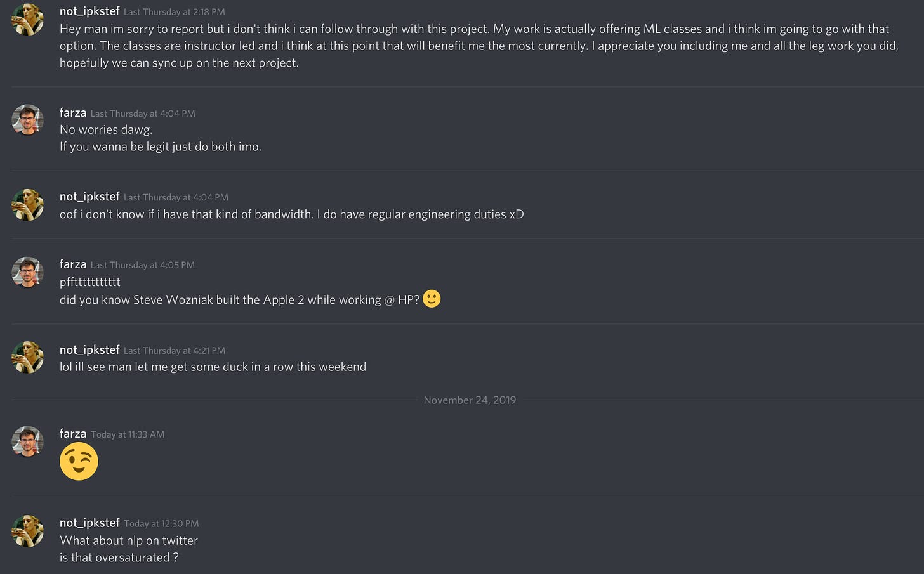The width and height of the screenshot is (924, 574).
Task: Click the "Today at 12:30 PM" timestamp
Action: click(x=161, y=524)
